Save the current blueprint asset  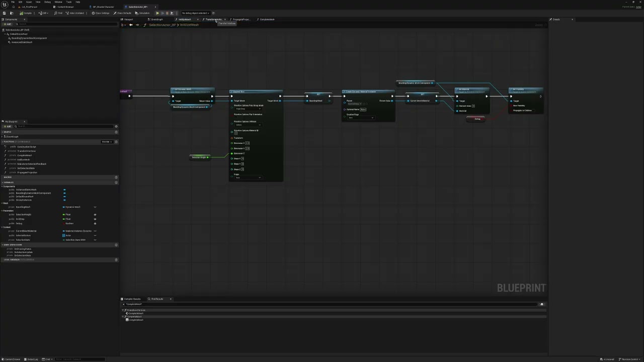pyautogui.click(x=5, y=13)
